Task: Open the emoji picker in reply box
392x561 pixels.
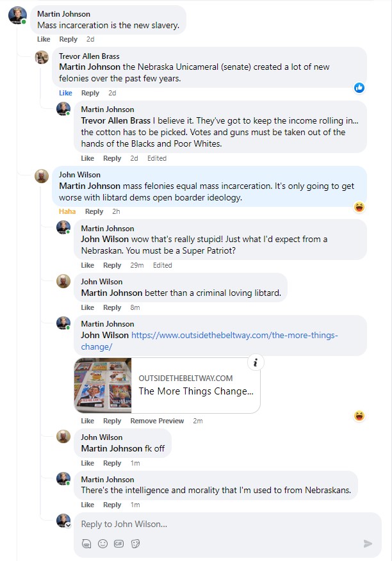Action: point(102,544)
